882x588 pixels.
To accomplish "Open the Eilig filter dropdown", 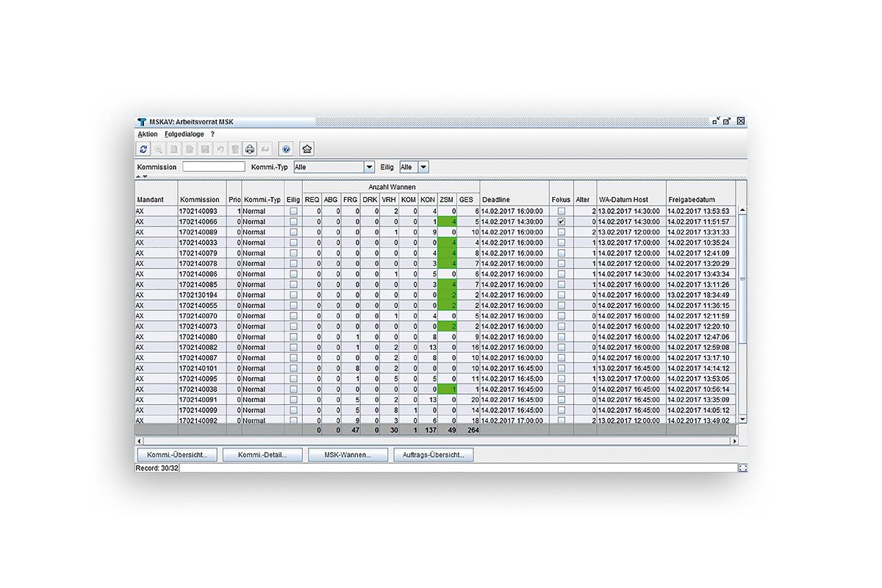I will (423, 168).
